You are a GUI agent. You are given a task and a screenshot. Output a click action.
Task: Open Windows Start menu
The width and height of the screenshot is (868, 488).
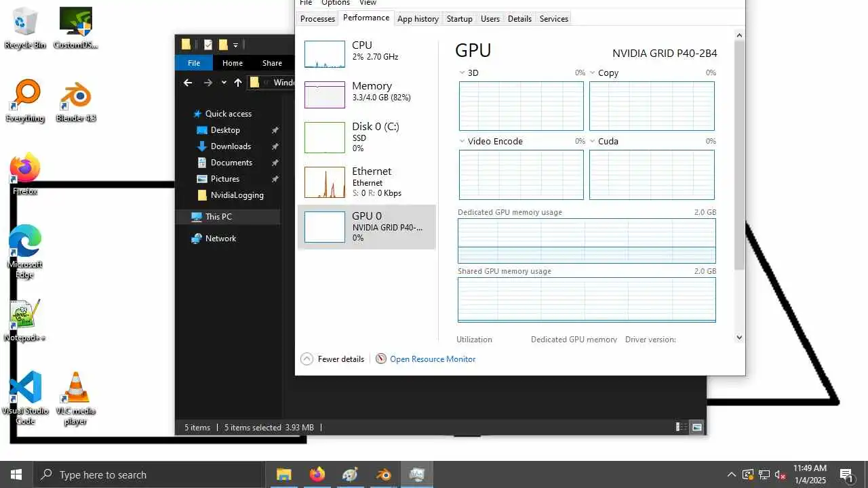click(16, 474)
